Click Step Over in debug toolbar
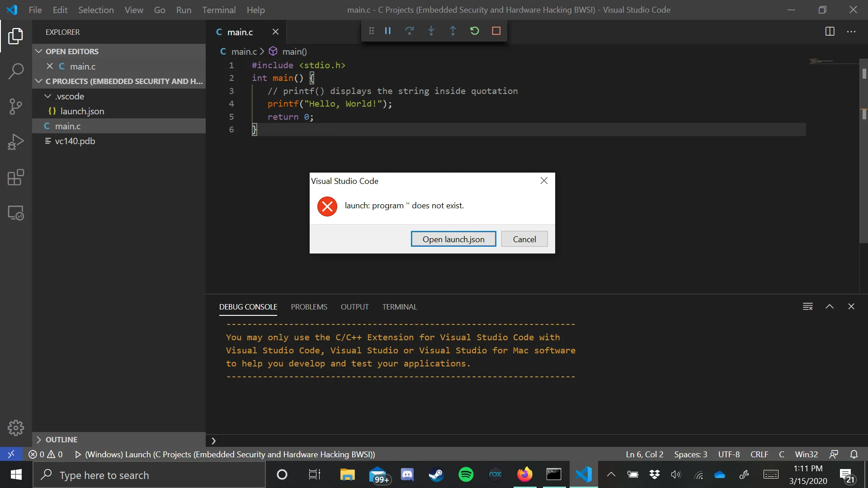This screenshot has height=488, width=868. (x=409, y=31)
